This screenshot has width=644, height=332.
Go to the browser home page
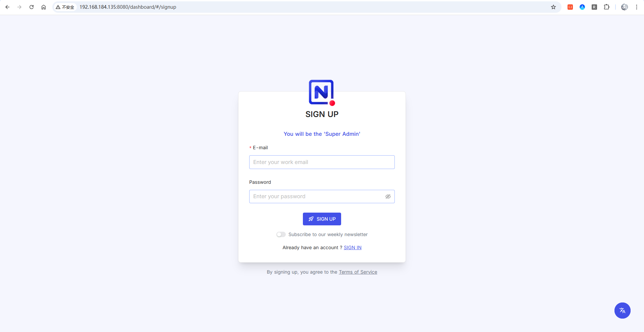tap(44, 7)
